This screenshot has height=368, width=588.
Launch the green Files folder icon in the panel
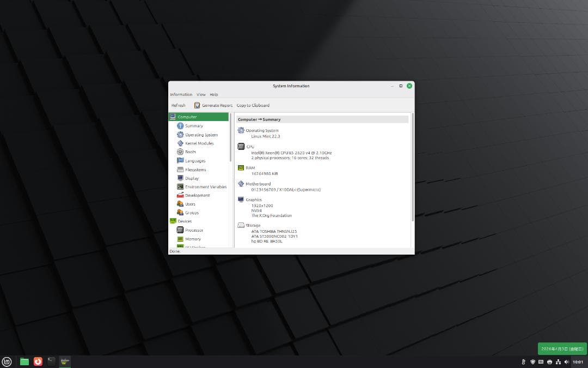[24, 361]
